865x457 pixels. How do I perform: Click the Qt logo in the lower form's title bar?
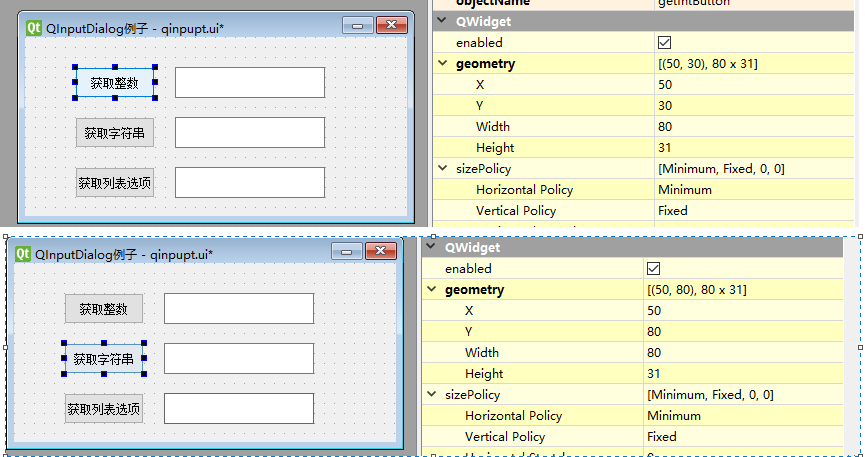(x=23, y=254)
